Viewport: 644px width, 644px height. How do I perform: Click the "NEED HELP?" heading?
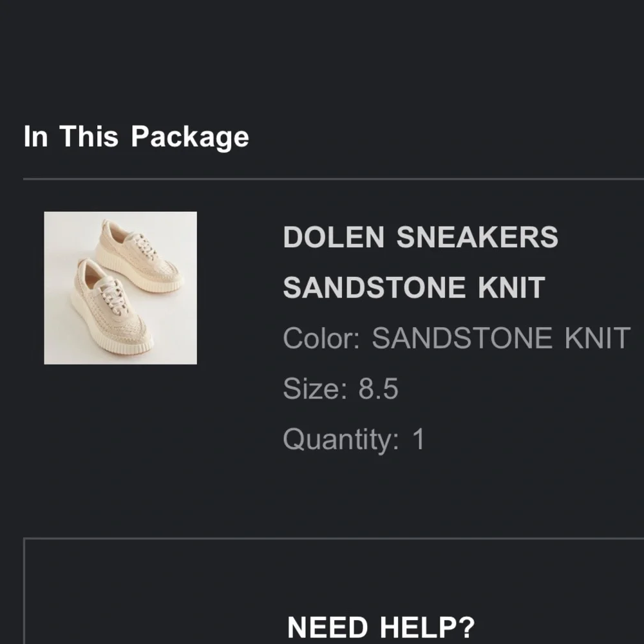click(381, 627)
